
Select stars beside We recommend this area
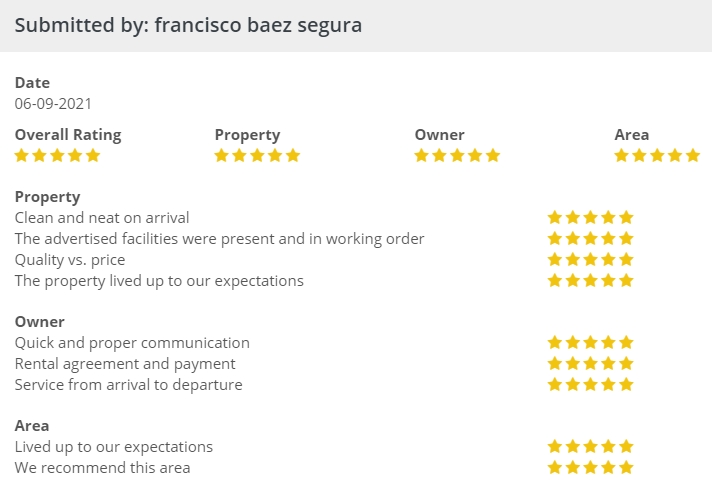point(590,468)
